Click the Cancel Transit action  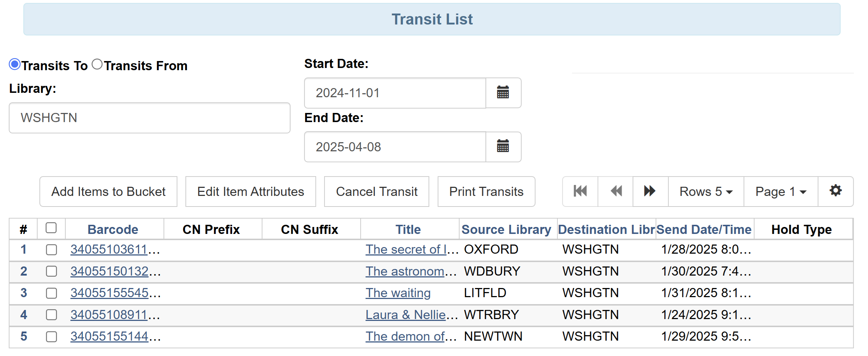[377, 191]
